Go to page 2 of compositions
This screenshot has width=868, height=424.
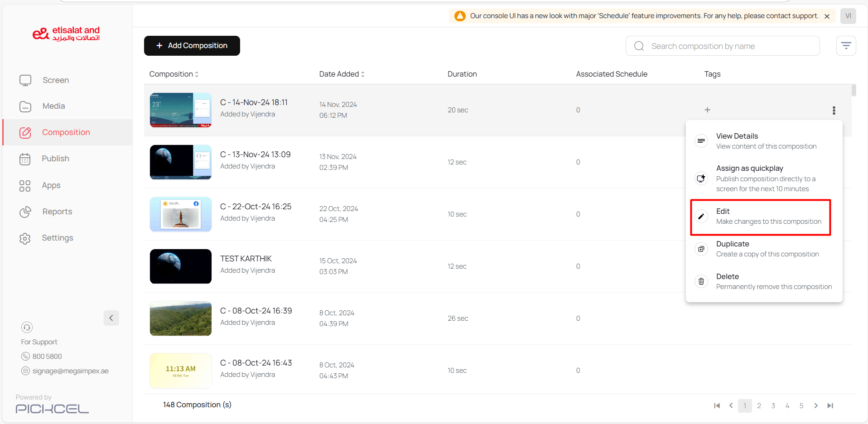pos(759,406)
